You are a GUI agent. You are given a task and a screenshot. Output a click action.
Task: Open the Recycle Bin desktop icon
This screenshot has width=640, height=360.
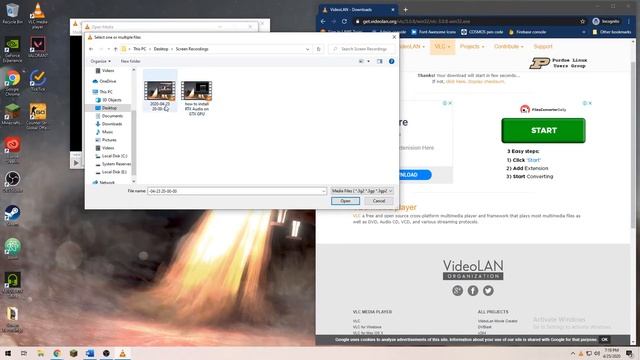coord(12,13)
